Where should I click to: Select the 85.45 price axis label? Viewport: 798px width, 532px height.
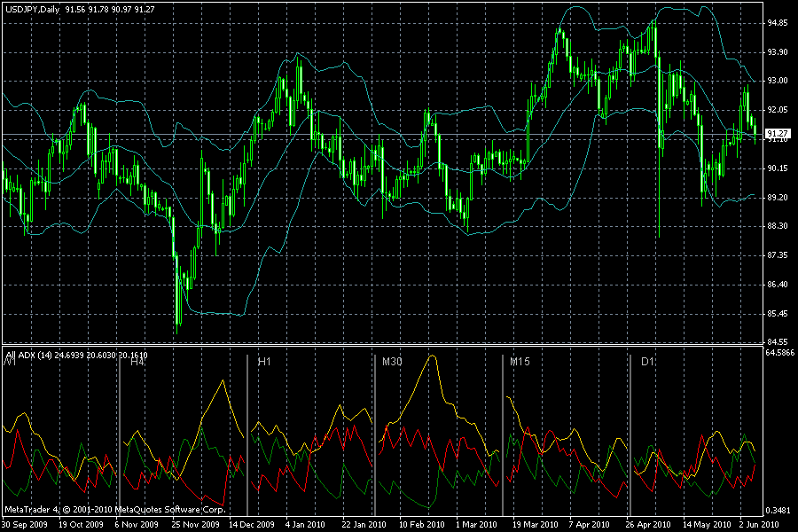click(777, 313)
